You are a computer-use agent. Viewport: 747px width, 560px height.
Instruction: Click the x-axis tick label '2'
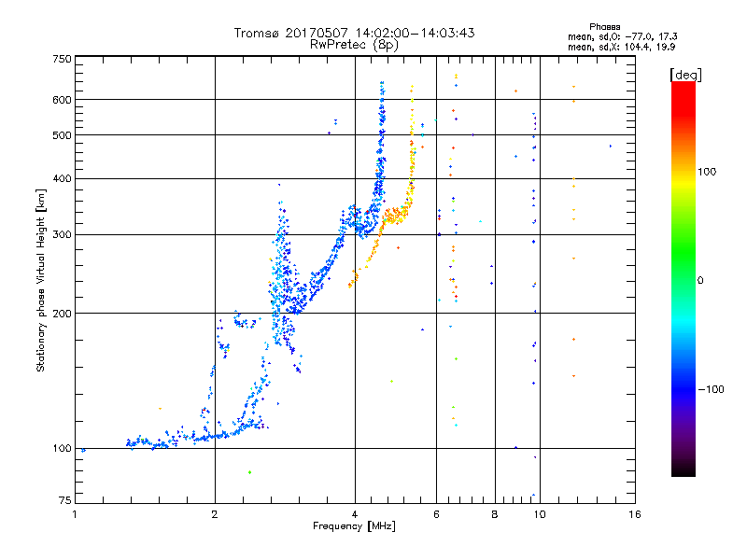pyautogui.click(x=215, y=514)
